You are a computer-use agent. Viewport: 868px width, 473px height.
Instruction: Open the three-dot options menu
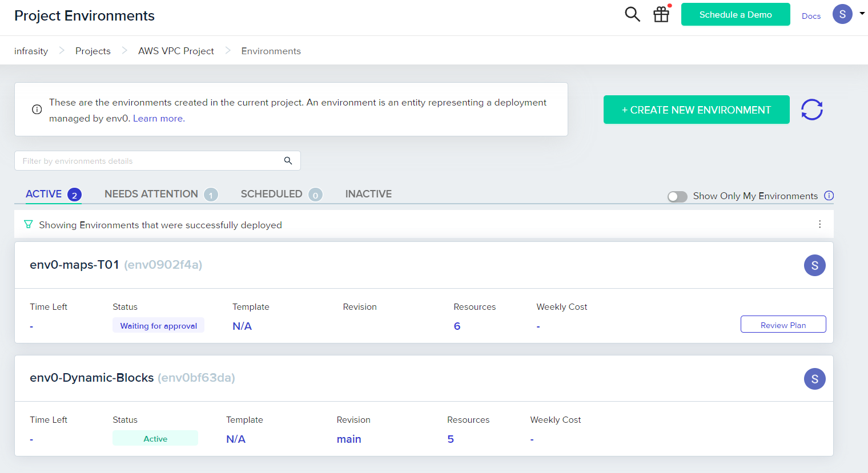819,224
